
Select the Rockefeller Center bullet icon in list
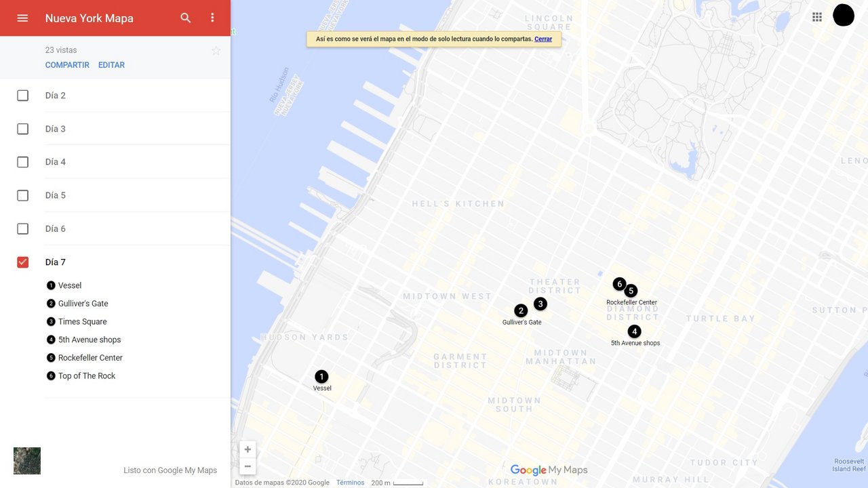(51, 358)
